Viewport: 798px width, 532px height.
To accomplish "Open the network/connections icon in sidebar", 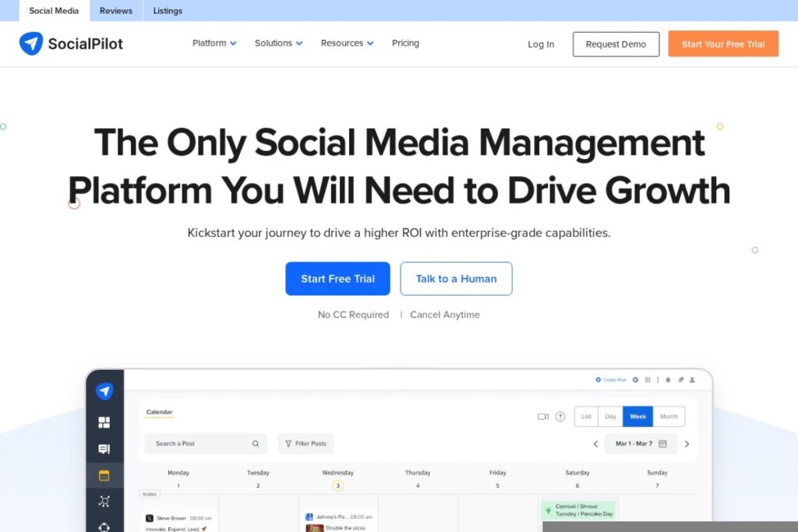I will [x=104, y=502].
